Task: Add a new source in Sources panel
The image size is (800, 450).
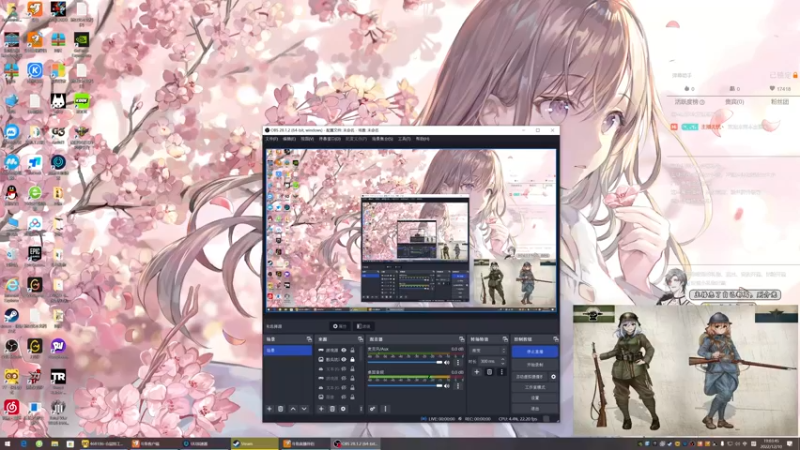Action: pos(321,409)
